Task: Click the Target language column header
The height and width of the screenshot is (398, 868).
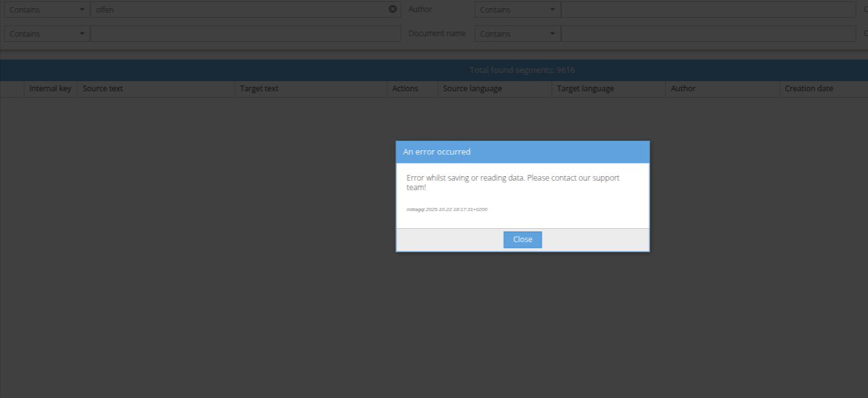Action: (608, 89)
